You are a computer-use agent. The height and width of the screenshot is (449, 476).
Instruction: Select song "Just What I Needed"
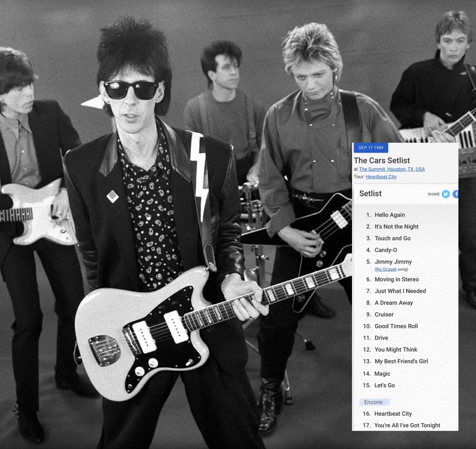[400, 291]
